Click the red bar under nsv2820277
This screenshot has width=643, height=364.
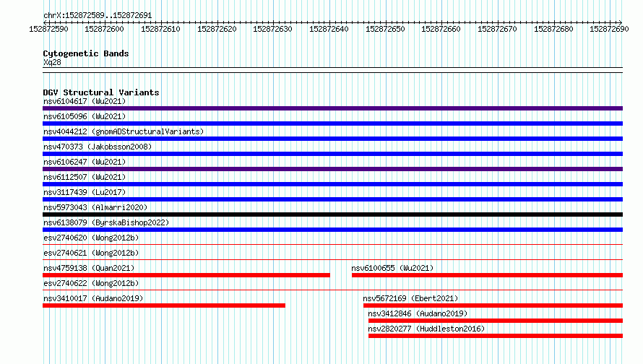coord(496,336)
